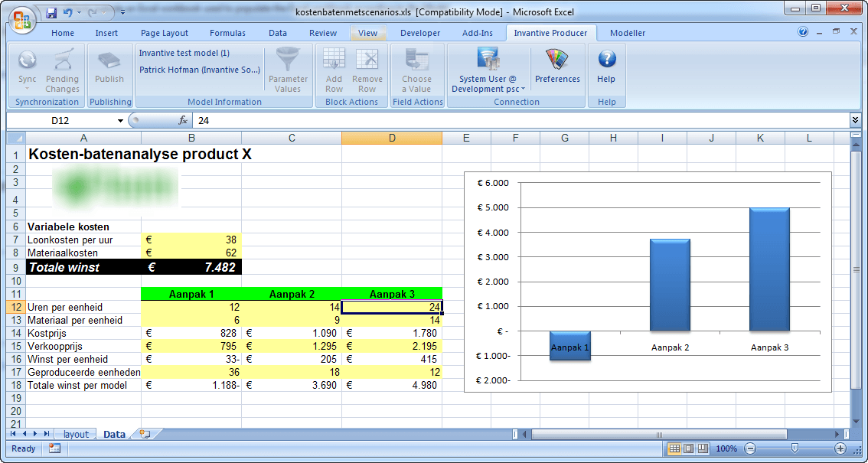The height and width of the screenshot is (463, 868).
Task: Expand the formula bar chevron
Action: pyautogui.click(x=855, y=120)
